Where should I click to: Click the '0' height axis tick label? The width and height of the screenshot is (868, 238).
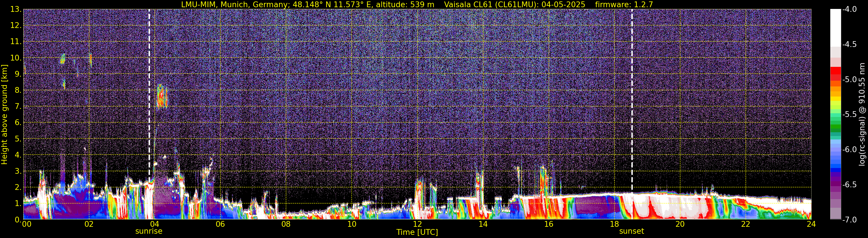pyautogui.click(x=18, y=220)
